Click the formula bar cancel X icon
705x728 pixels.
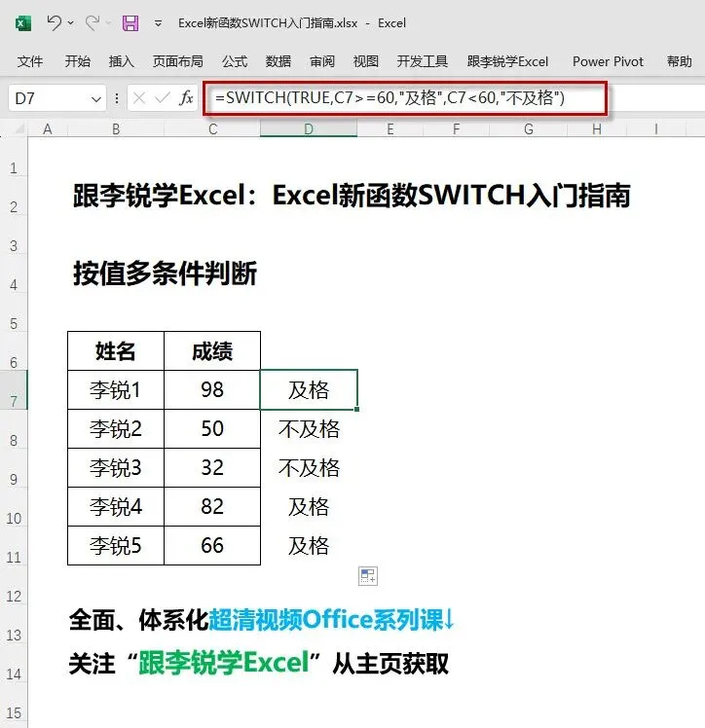139,98
